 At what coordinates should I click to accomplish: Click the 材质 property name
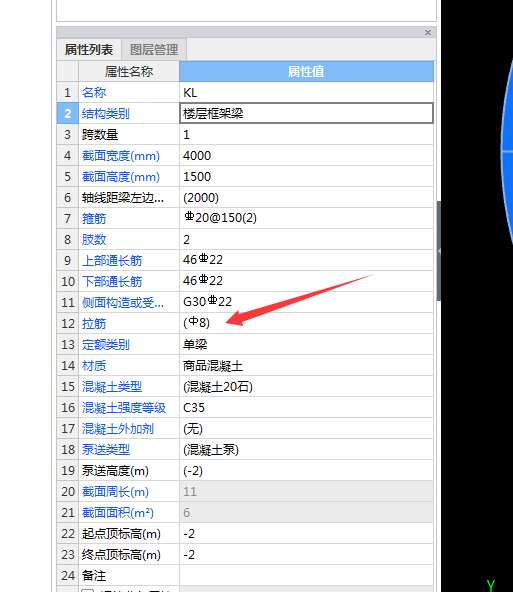(94, 365)
